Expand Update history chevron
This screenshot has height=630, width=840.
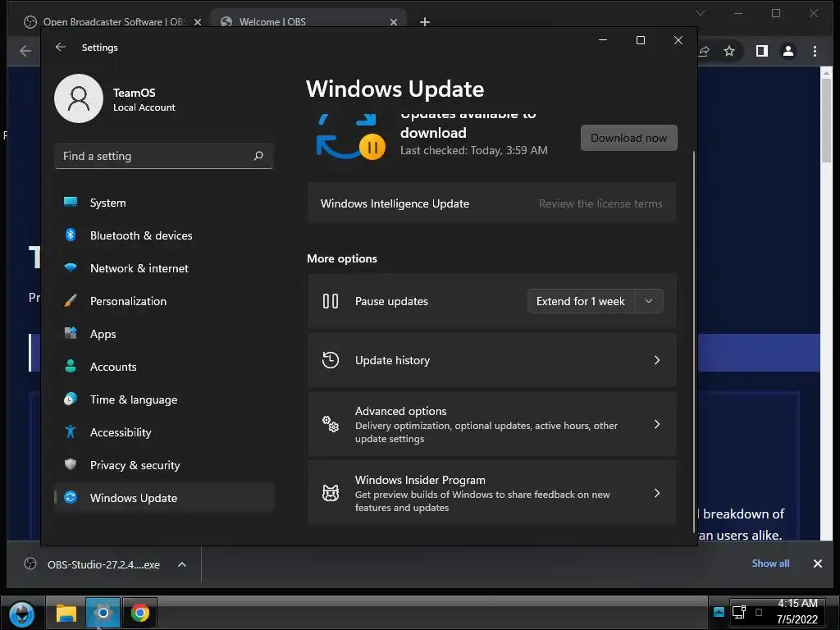tap(657, 360)
